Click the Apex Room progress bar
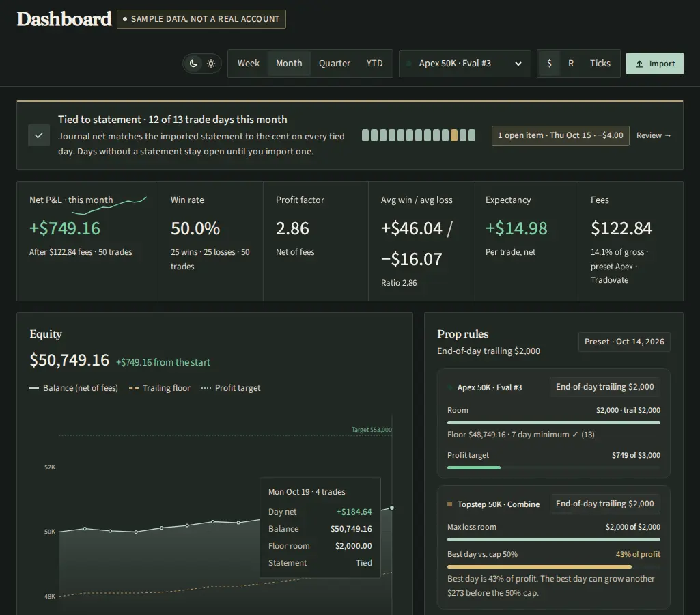This screenshot has height=615, width=700. [554, 422]
